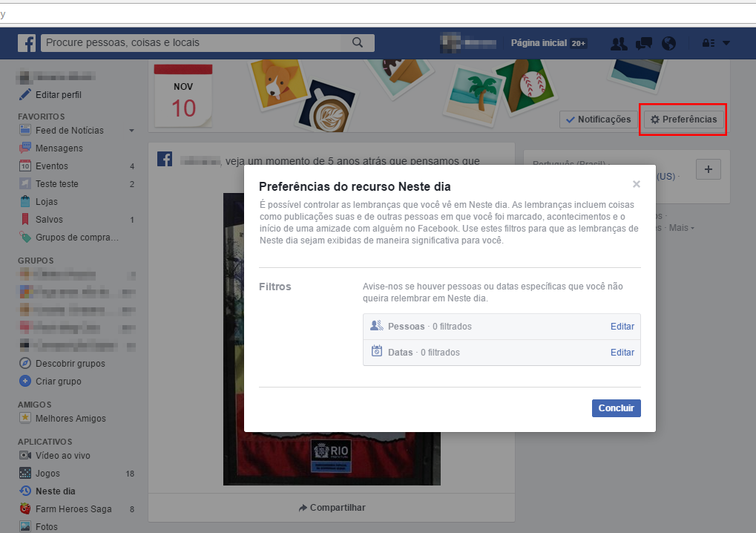Toggle the Notificações check button
Screen dimensions: 756x533
pyautogui.click(x=598, y=120)
